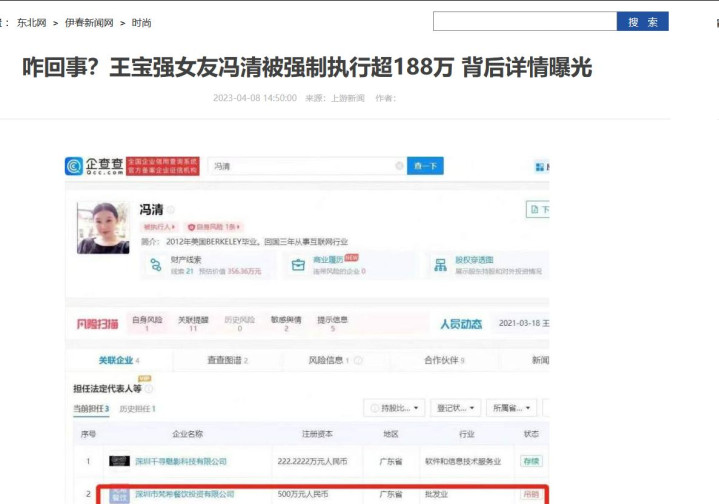Open Feng Qing's profile photo
This screenshot has height=504, width=719.
coord(103,228)
